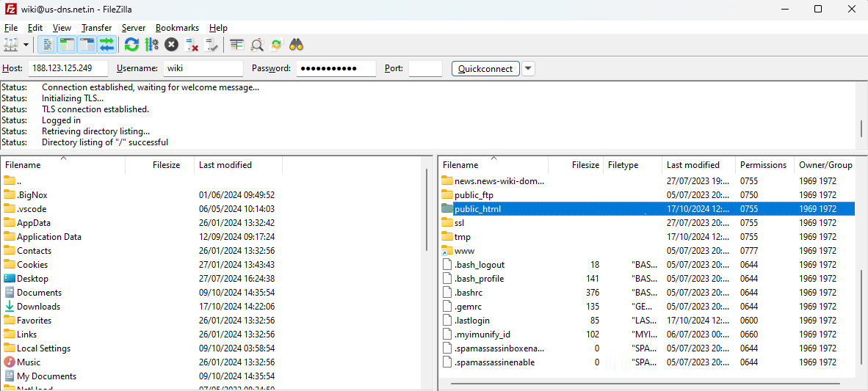Screen dimensions: 868x391
Task: Toggle the message log display
Action: tap(48, 45)
